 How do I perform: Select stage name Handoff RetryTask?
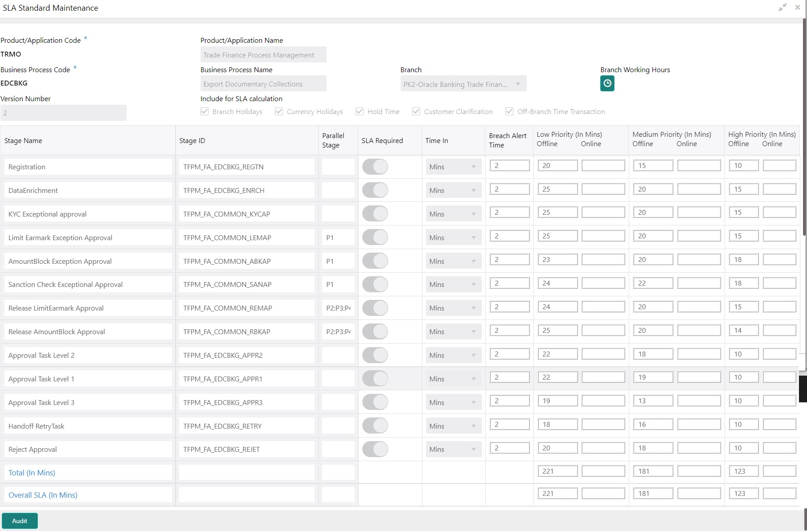click(88, 426)
